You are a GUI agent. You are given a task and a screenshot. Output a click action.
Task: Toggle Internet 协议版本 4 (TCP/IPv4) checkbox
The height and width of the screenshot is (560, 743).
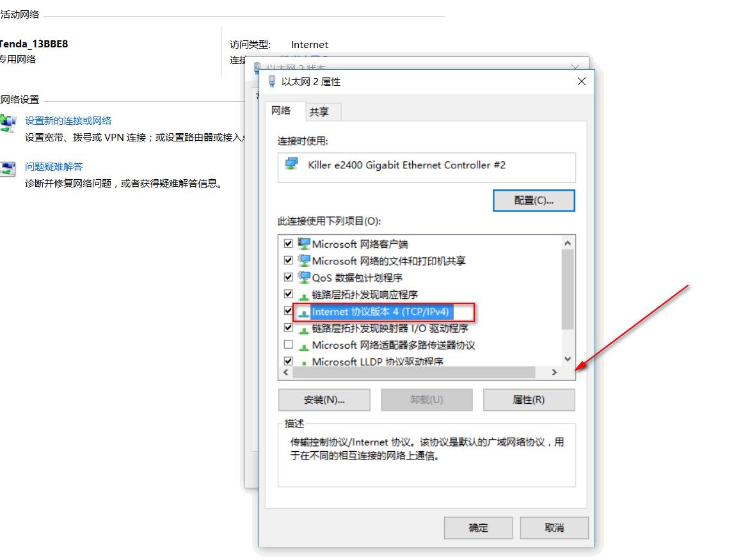coord(288,311)
